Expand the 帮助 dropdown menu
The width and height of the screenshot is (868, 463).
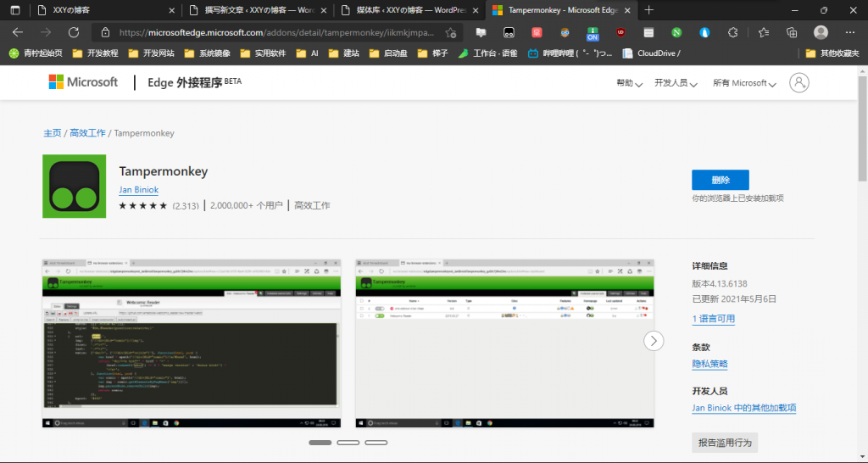[629, 83]
